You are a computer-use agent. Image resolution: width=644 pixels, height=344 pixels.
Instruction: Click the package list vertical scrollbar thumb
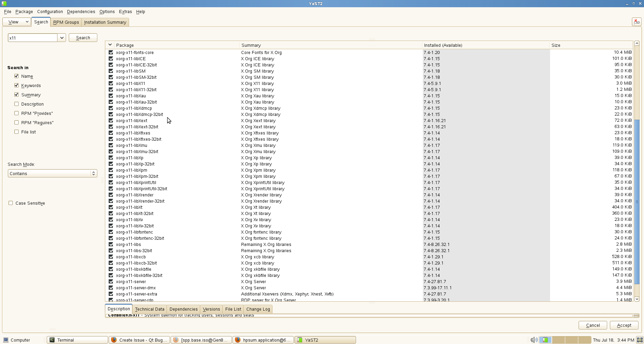click(637, 202)
